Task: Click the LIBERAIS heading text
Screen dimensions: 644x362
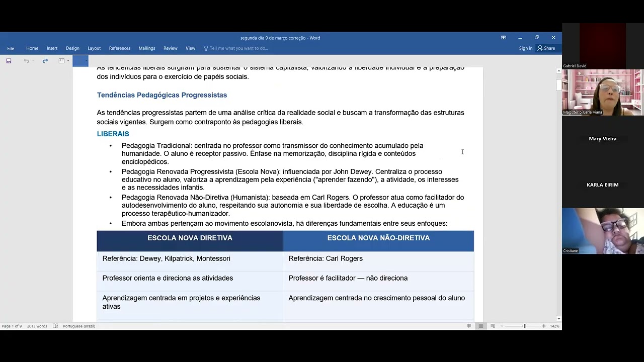Action: coord(113,134)
